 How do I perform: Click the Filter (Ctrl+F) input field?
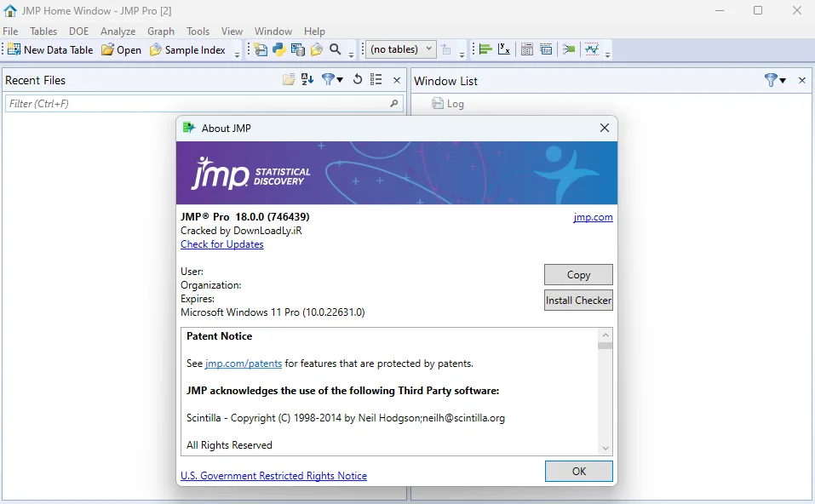(204, 103)
